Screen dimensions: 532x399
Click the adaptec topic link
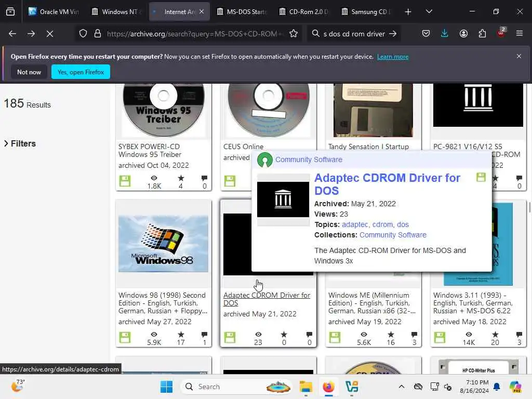pyautogui.click(x=354, y=224)
